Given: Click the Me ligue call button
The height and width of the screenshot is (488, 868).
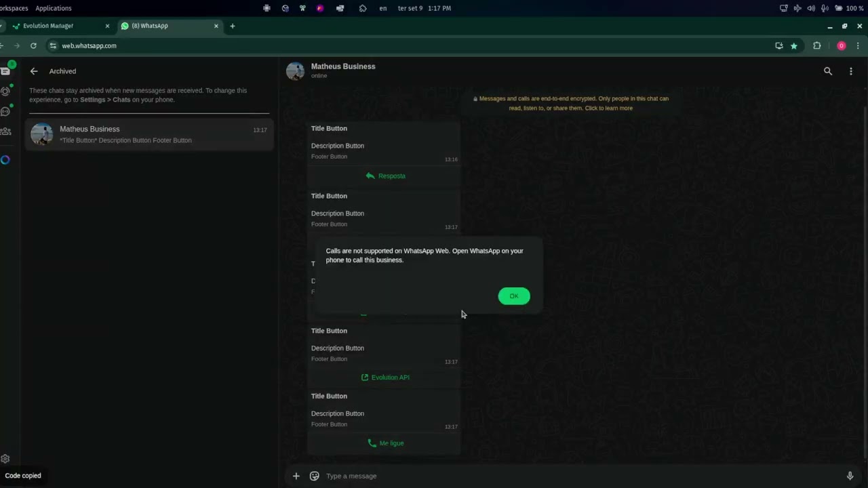Looking at the screenshot, I should click(x=385, y=443).
